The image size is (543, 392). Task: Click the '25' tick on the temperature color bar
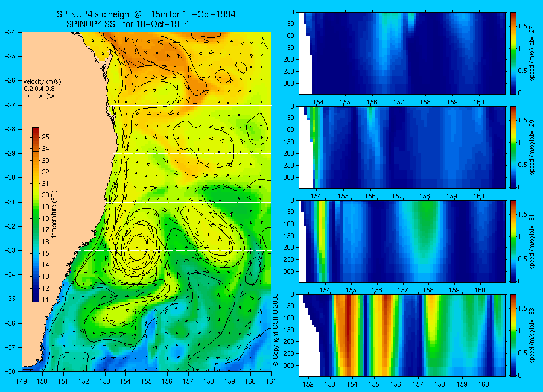tap(45, 137)
